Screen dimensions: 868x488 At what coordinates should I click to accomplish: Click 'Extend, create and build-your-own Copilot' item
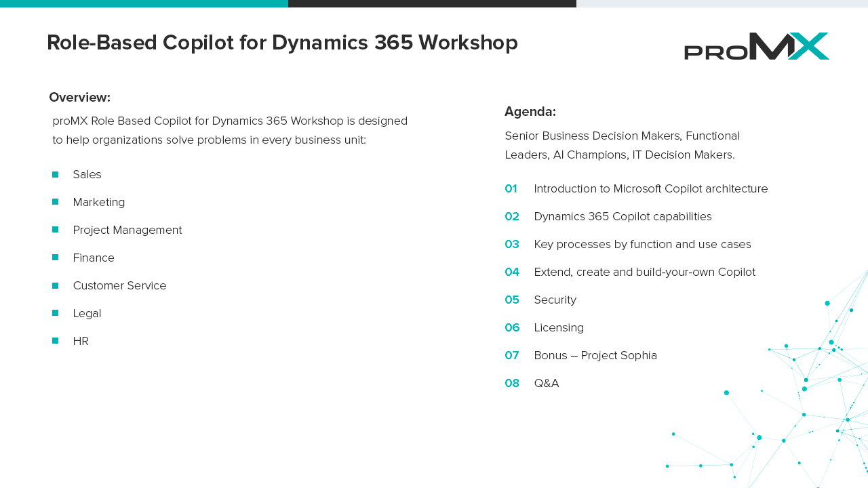click(x=644, y=272)
